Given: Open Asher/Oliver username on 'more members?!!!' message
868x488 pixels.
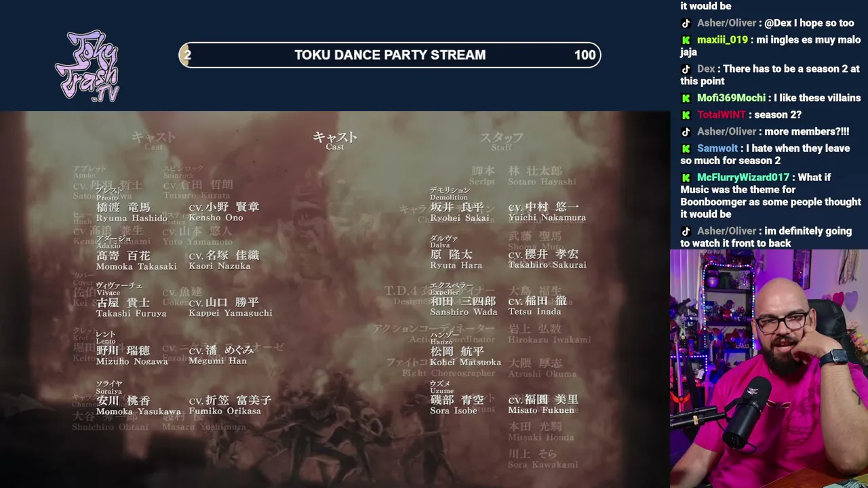Looking at the screenshot, I should (726, 131).
